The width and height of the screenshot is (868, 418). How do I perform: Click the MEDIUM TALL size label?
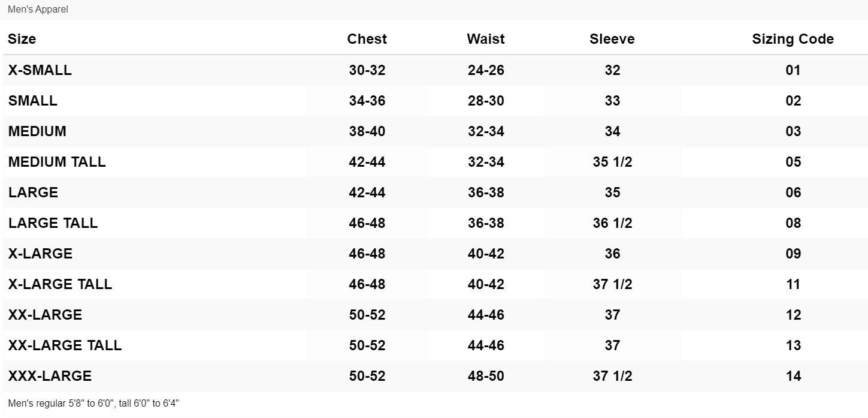click(57, 162)
